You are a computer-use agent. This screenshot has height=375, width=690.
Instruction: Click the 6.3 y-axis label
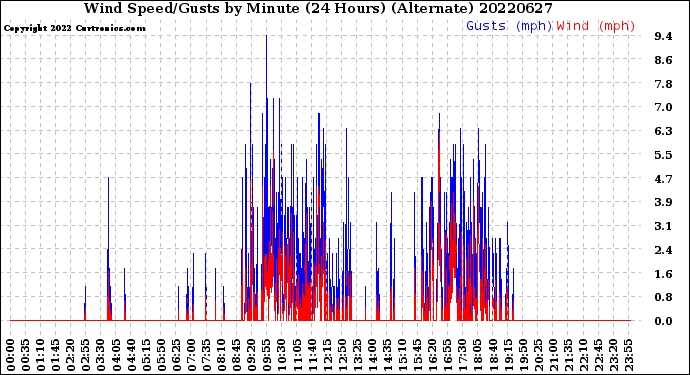click(663, 131)
